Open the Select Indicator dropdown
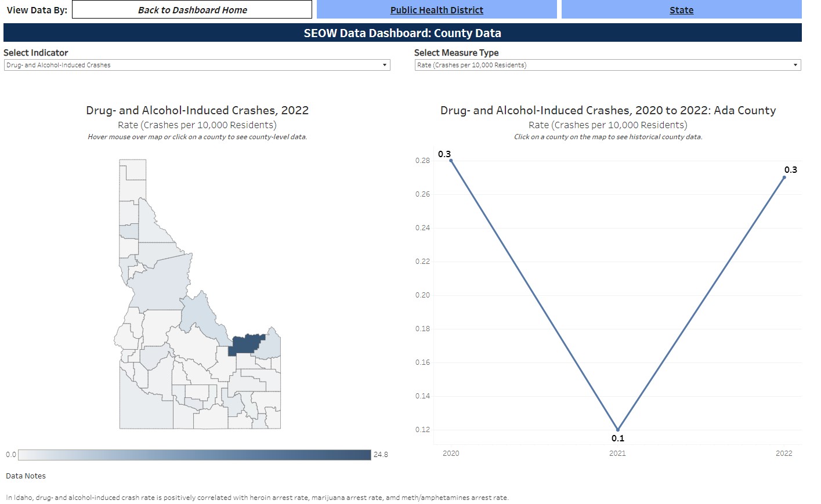The height and width of the screenshot is (504, 821). [x=196, y=64]
